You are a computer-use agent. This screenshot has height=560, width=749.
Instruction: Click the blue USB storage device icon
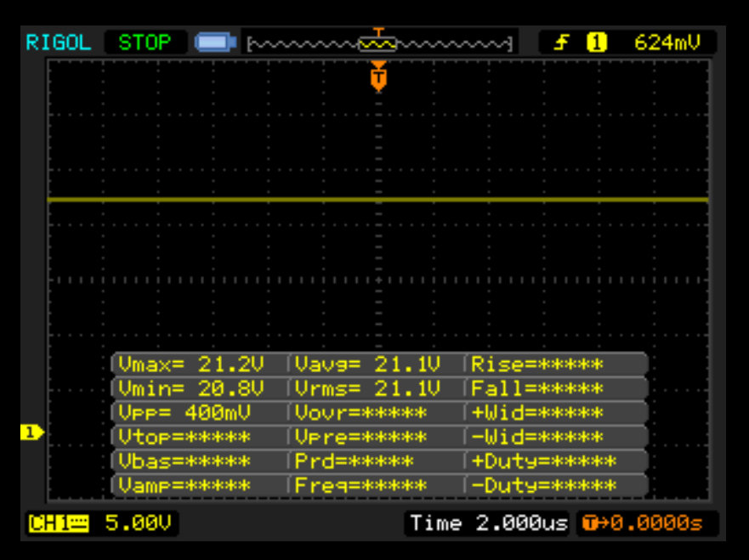tap(215, 42)
